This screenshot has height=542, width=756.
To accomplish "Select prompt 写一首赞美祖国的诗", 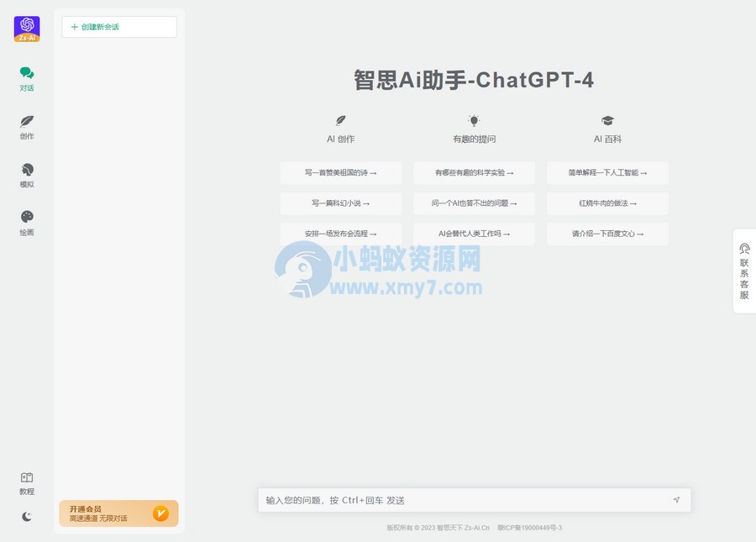I will click(341, 172).
